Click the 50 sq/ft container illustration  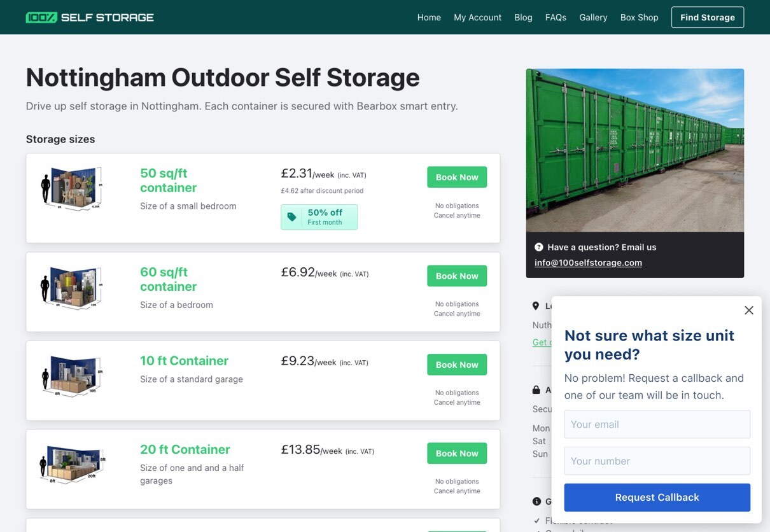(71, 188)
